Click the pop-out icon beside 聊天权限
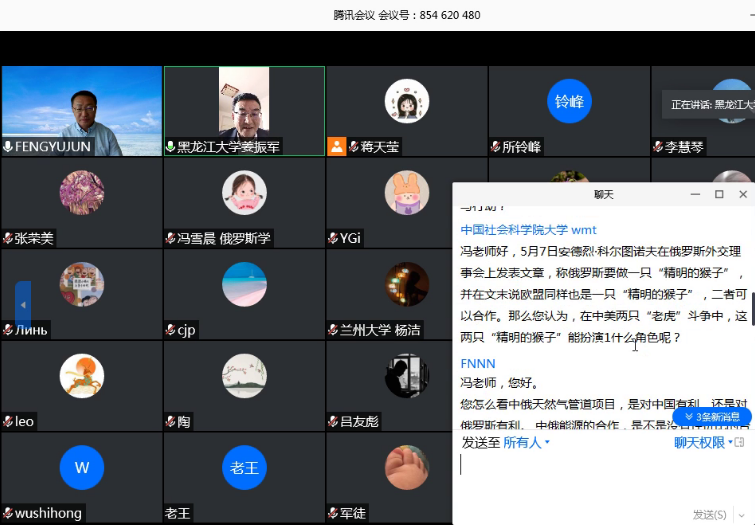 pyautogui.click(x=740, y=442)
